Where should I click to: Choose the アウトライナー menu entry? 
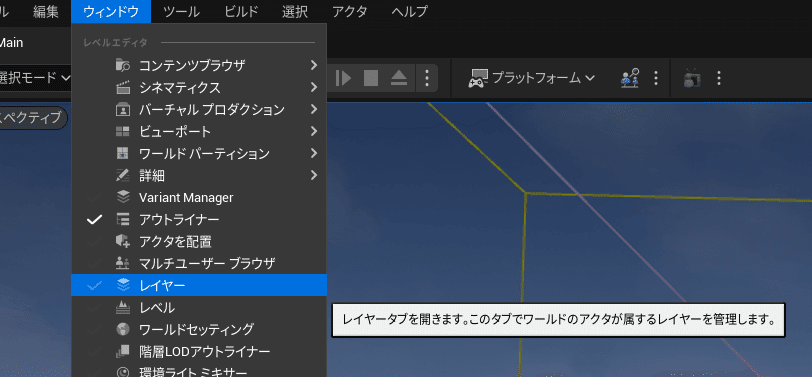(x=199, y=220)
